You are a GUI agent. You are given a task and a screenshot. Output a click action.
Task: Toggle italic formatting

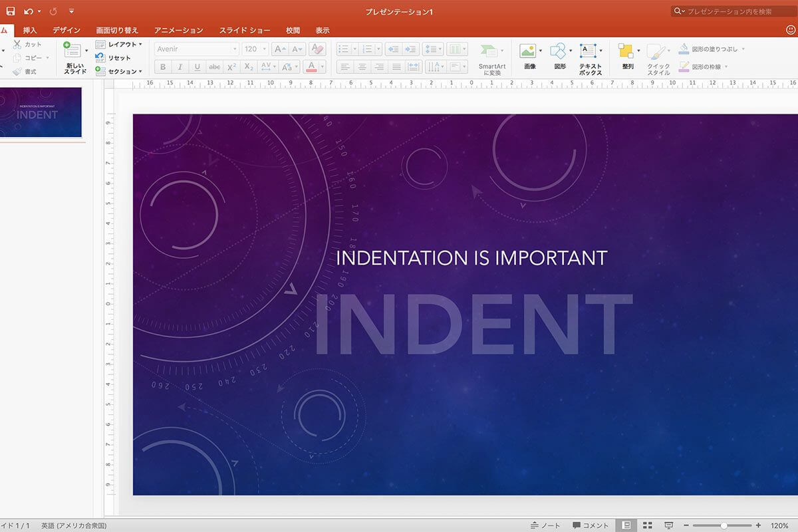(x=180, y=66)
